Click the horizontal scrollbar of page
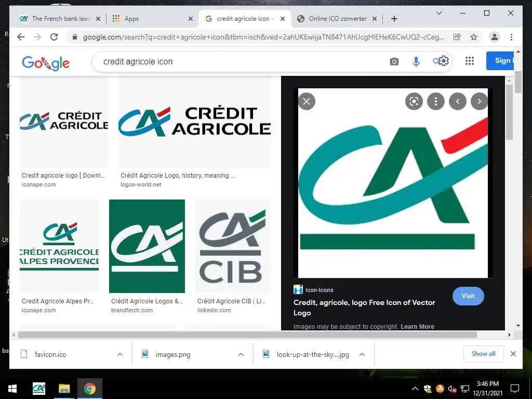 pos(247,335)
